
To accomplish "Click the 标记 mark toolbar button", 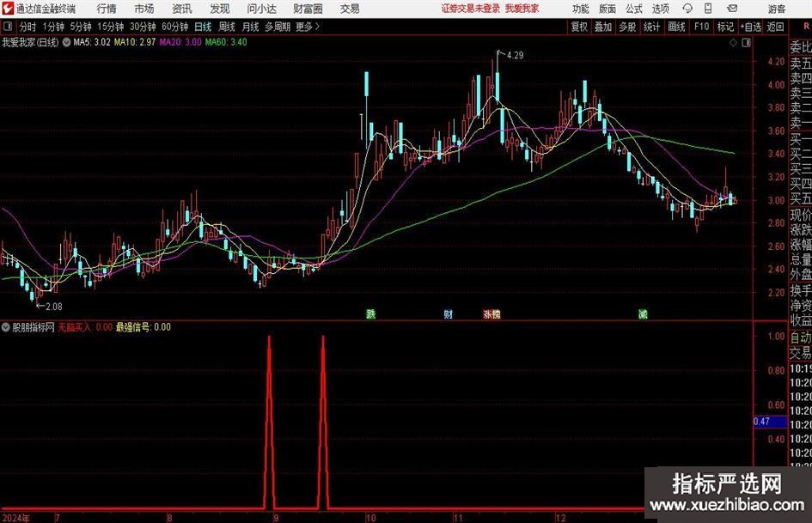I will coord(725,27).
